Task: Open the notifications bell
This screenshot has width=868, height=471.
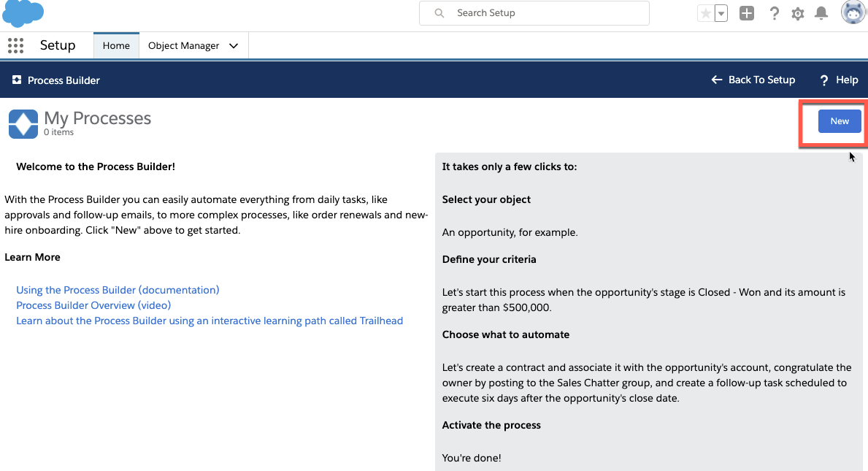Action: click(x=821, y=13)
